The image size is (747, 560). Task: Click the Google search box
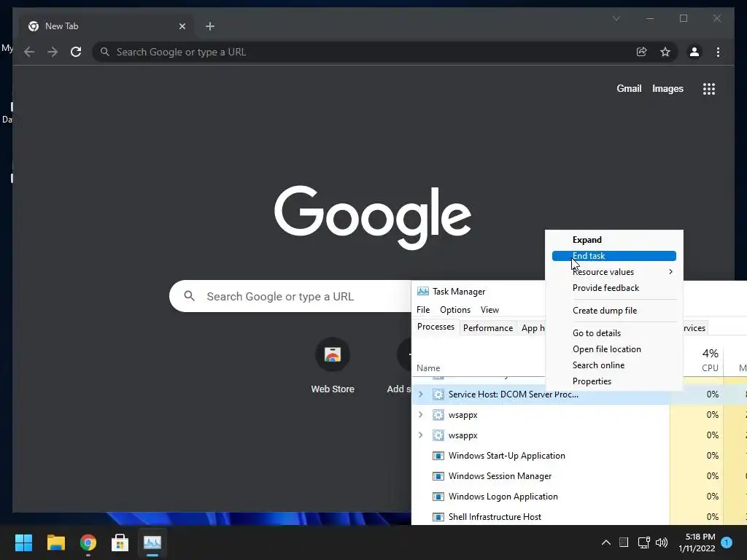pos(290,296)
